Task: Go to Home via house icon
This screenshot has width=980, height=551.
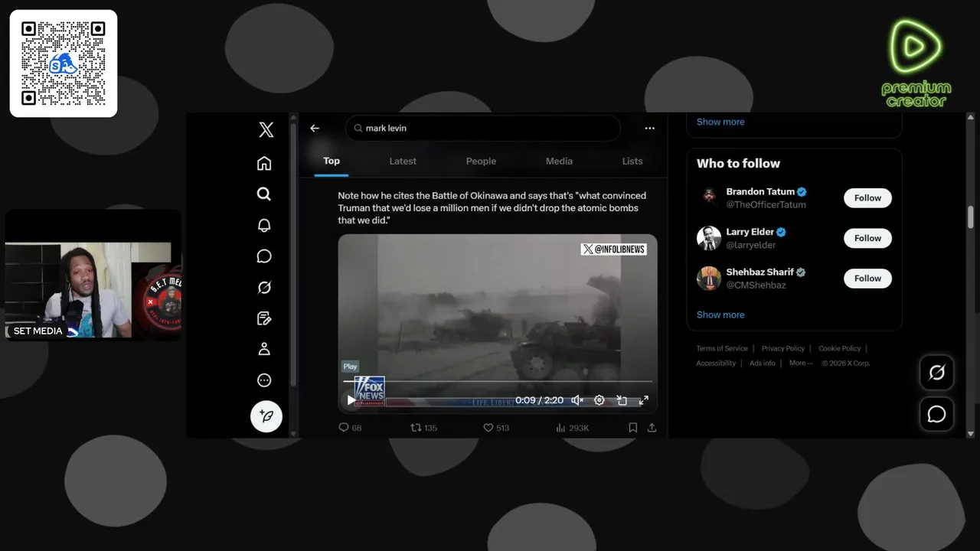Action: click(264, 163)
